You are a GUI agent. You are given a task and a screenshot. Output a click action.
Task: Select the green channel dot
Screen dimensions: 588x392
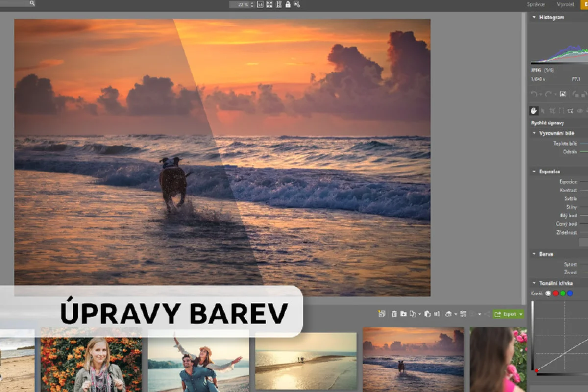click(x=563, y=293)
